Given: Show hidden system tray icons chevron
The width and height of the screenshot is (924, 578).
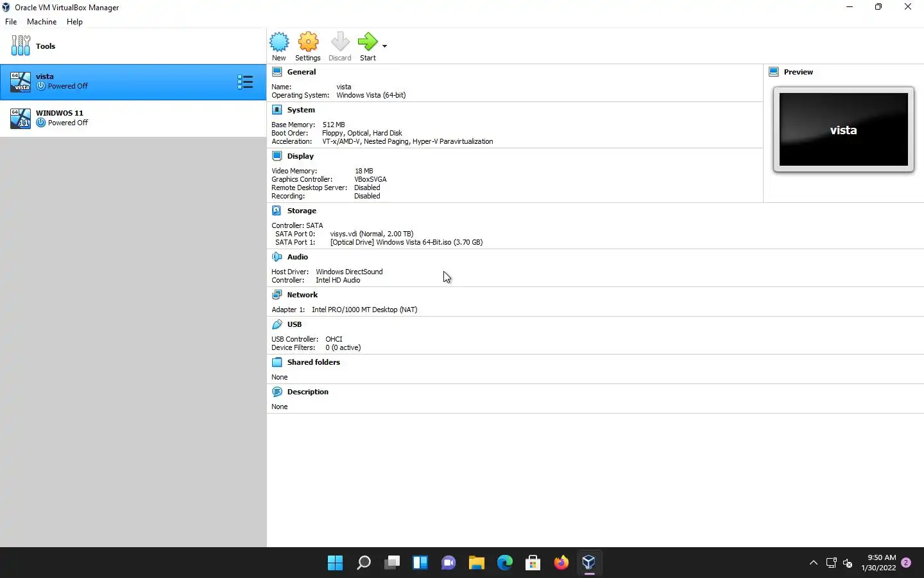Looking at the screenshot, I should tap(814, 563).
